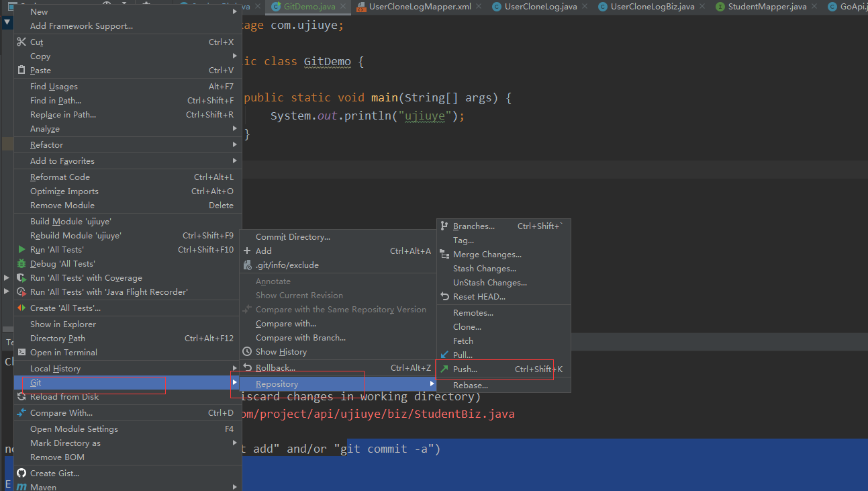Choose Commit Directory in Git submenu
This screenshot has width=868, height=491.
tap(338, 236)
